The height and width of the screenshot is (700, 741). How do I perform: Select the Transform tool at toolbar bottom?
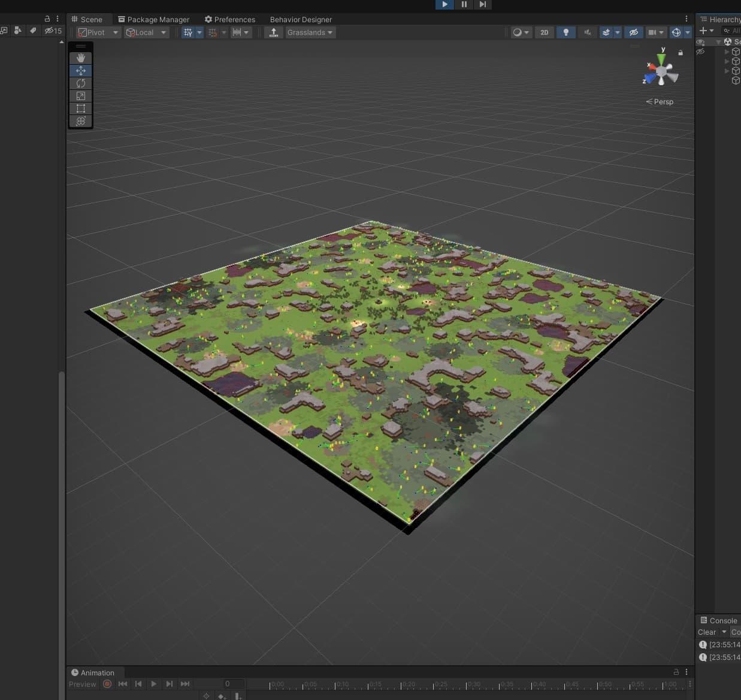[x=81, y=121]
